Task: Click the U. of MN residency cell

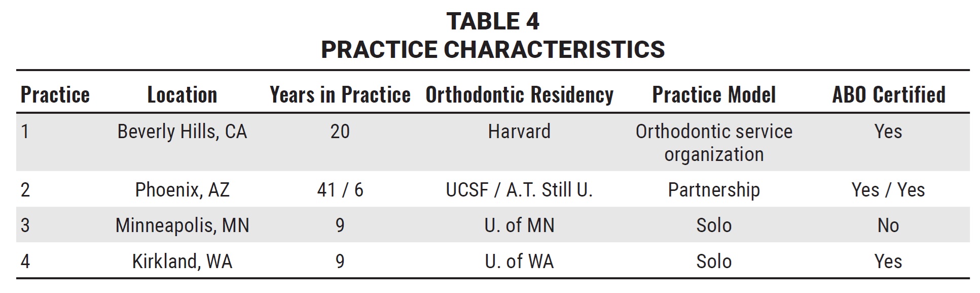Action: click(x=519, y=225)
